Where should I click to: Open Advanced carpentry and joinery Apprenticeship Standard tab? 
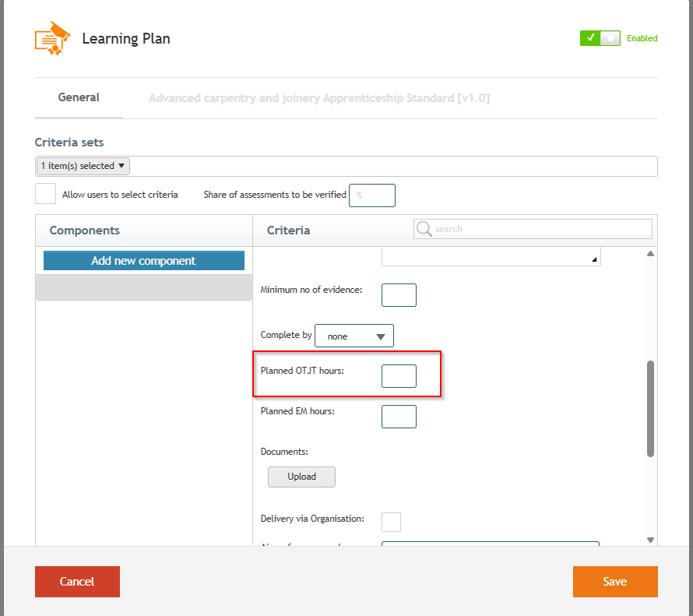click(x=319, y=98)
